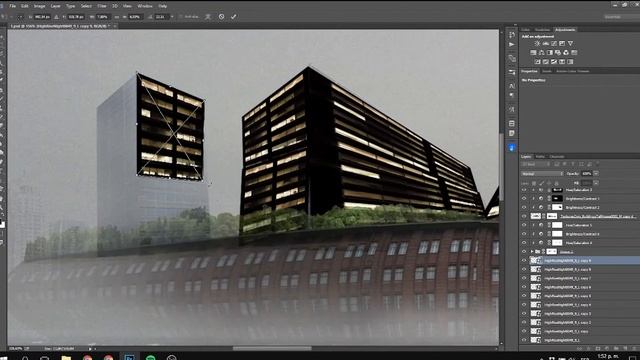The image size is (640, 360).
Task: Open the workspace Essentials dropdown
Action: tap(622, 17)
